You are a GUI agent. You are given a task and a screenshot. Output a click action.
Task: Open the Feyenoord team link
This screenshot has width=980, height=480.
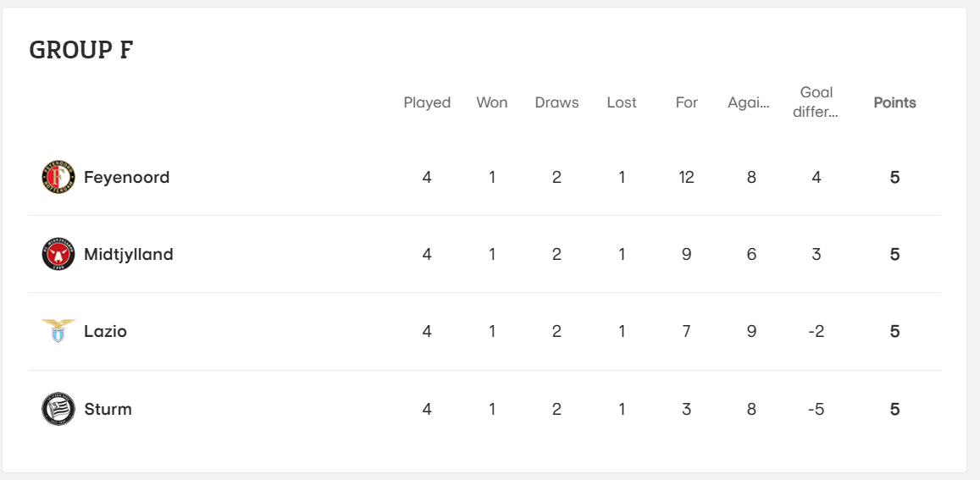127,178
